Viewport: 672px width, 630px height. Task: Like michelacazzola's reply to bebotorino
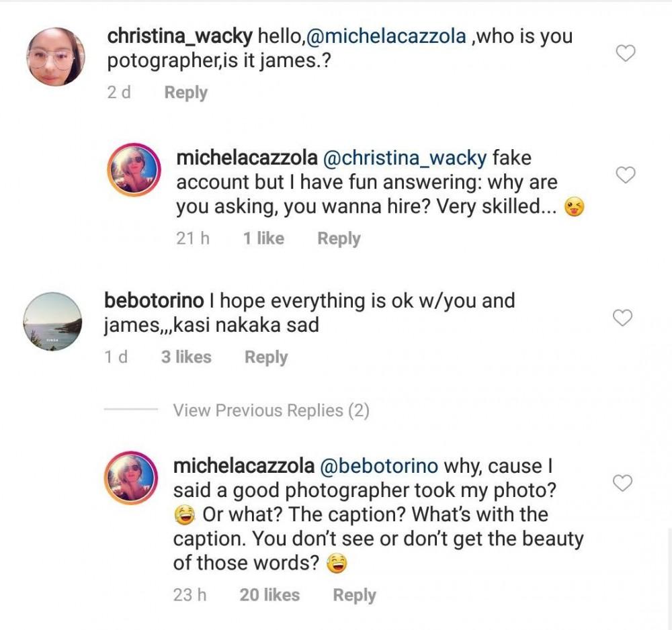click(624, 482)
